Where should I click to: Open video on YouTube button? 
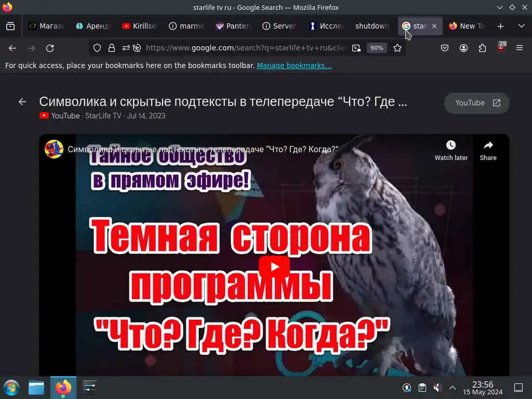[x=477, y=103]
